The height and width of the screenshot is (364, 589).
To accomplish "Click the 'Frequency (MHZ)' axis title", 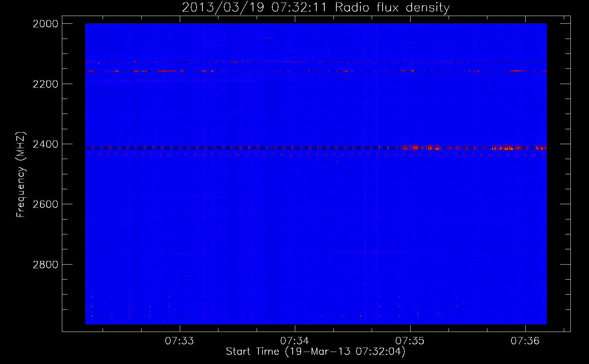I will pos(21,174).
